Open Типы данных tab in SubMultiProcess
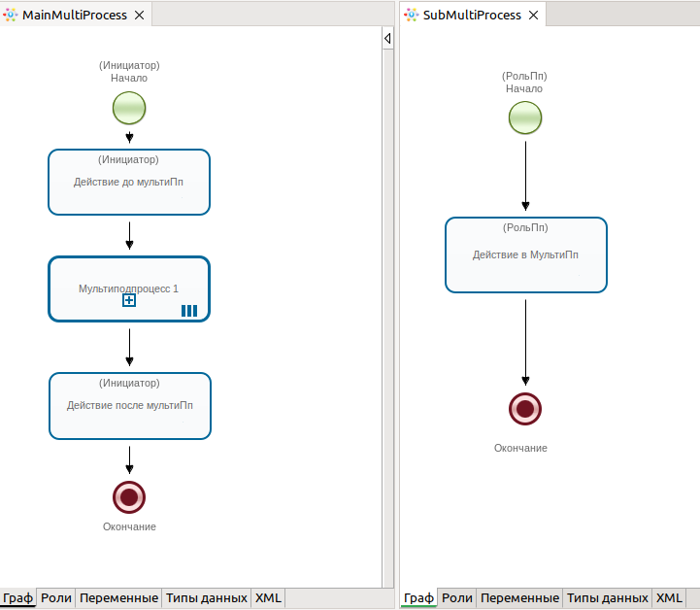Viewport: 700px width, 610px height. pyautogui.click(x=607, y=598)
